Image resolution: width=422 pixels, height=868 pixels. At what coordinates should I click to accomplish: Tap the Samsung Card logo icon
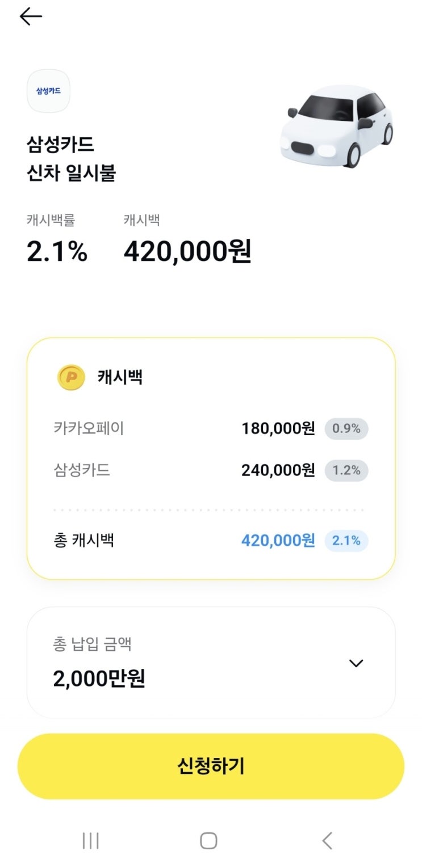tap(48, 91)
